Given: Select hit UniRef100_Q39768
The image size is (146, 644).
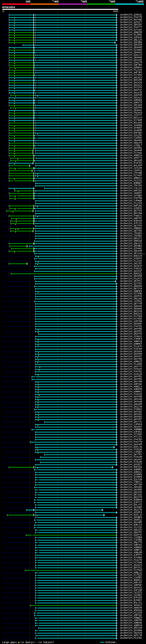Looking at the screenshot, I should click(x=131, y=321).
